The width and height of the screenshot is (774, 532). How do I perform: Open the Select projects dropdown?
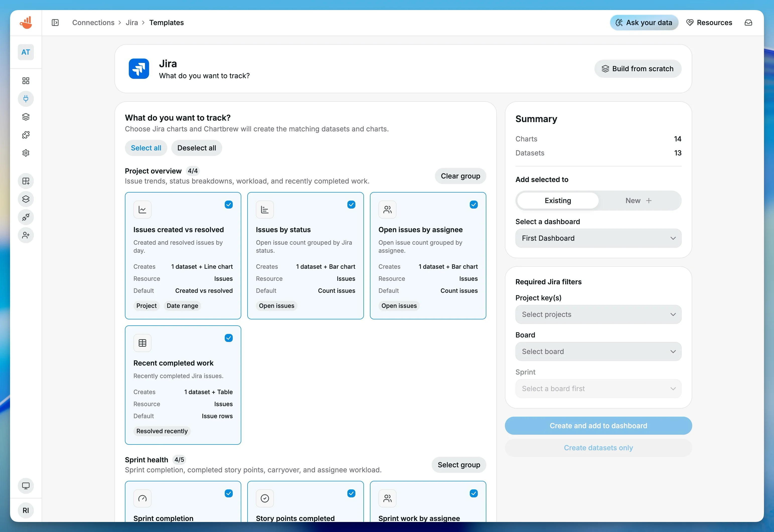[x=598, y=314]
